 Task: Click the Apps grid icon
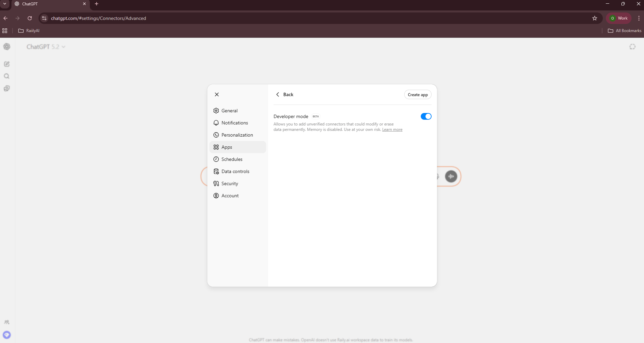coord(216,147)
